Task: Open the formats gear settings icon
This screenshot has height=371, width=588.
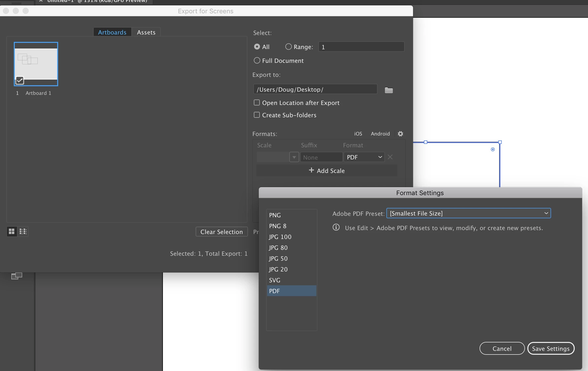Action: [400, 134]
